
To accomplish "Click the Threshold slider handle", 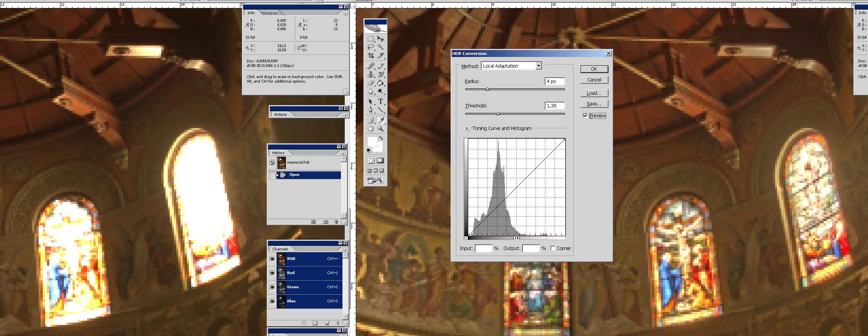I will (x=498, y=114).
